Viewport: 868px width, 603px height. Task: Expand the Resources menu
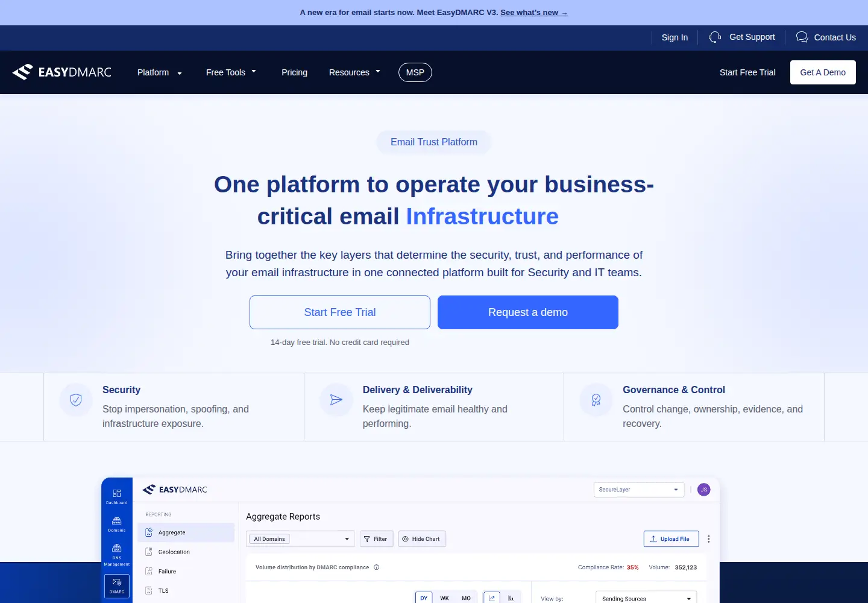pos(355,72)
